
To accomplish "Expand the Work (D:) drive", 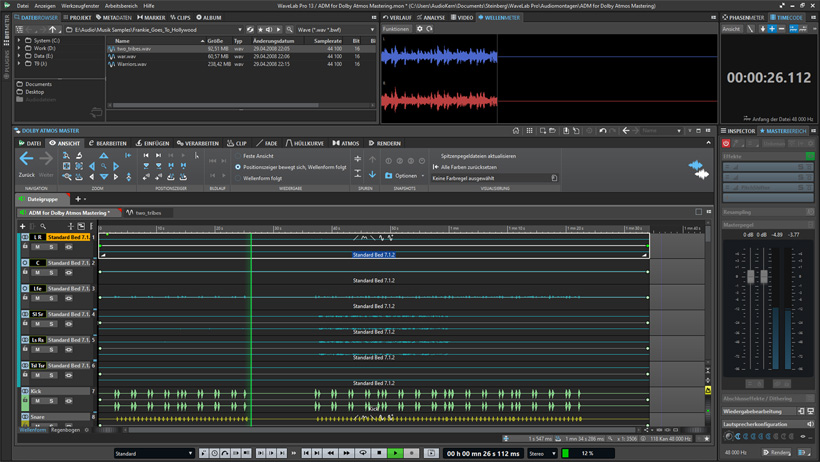I will click(x=19, y=48).
